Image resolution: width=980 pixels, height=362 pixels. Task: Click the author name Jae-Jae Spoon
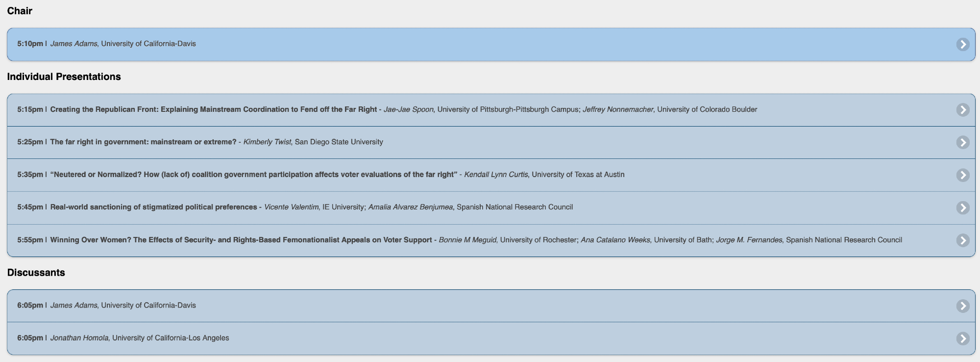(408, 109)
